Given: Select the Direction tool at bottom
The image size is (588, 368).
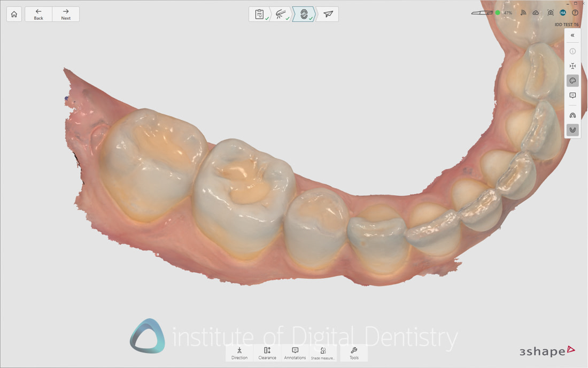Looking at the screenshot, I should (239, 353).
